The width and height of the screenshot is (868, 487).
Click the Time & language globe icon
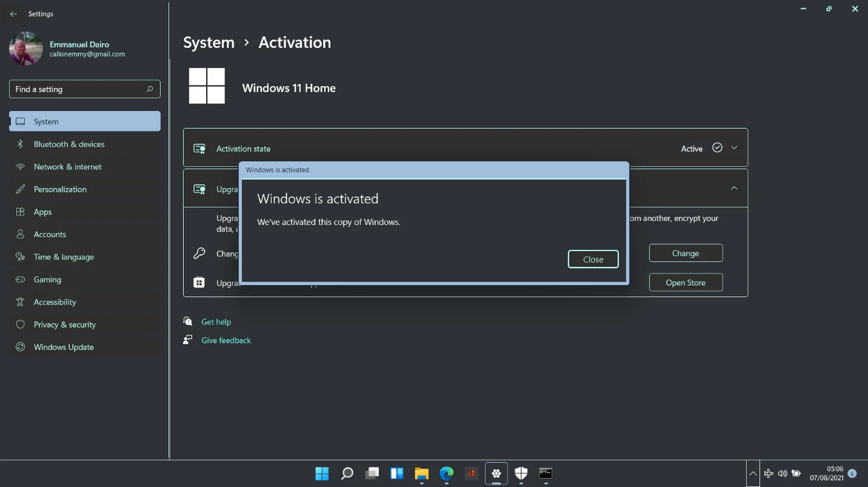20,257
